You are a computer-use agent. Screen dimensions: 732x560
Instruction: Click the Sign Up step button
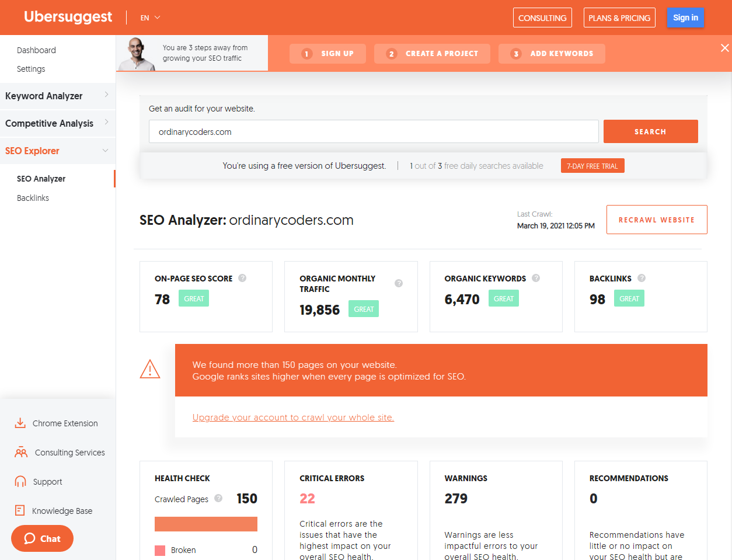tap(327, 54)
